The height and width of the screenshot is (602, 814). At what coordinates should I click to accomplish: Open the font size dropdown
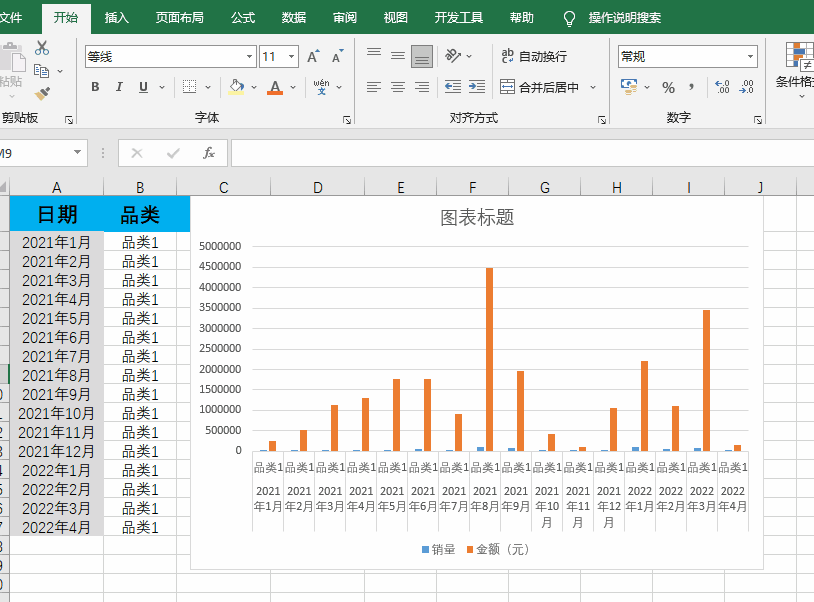click(291, 57)
